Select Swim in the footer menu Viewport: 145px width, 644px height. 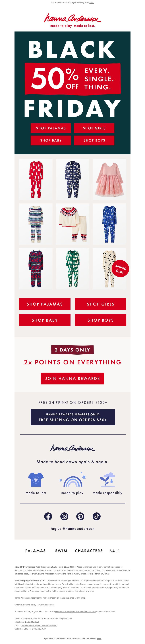[61, 551]
